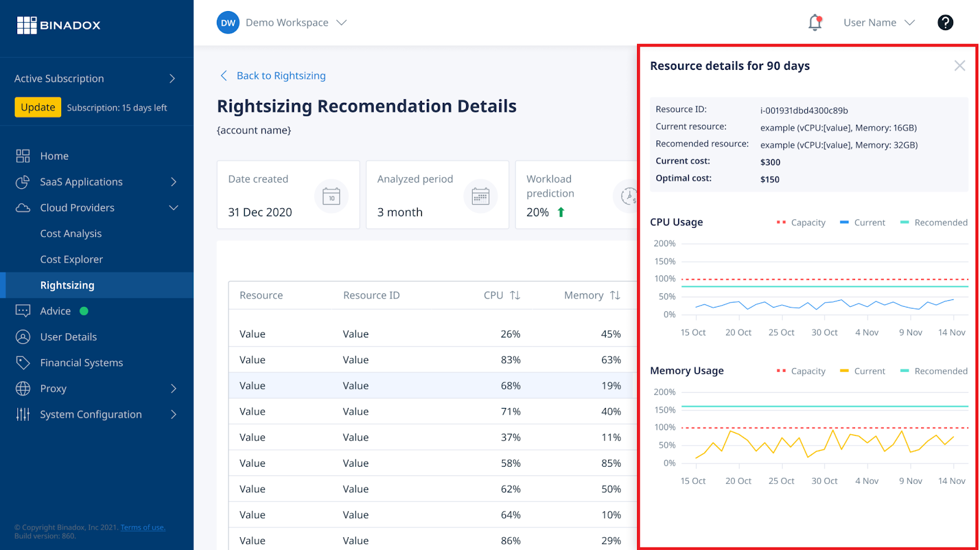Click the green workload increase arrow
The image size is (980, 550).
click(561, 213)
